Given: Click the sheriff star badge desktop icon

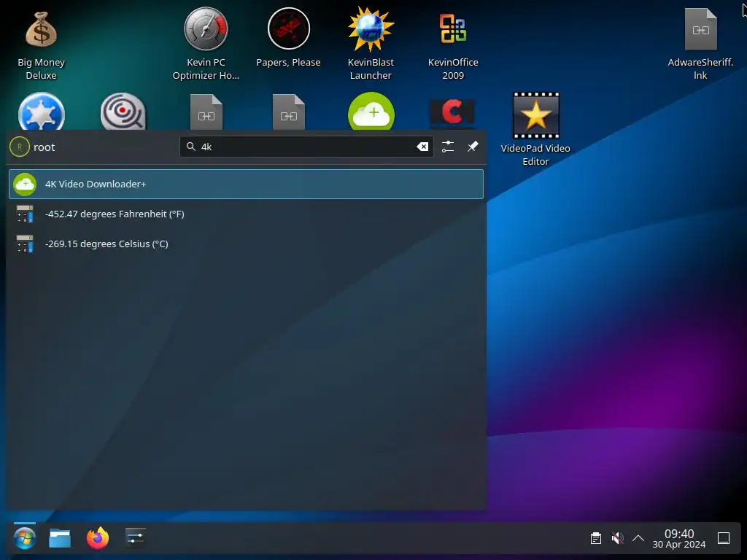Looking at the screenshot, I should (x=42, y=112).
